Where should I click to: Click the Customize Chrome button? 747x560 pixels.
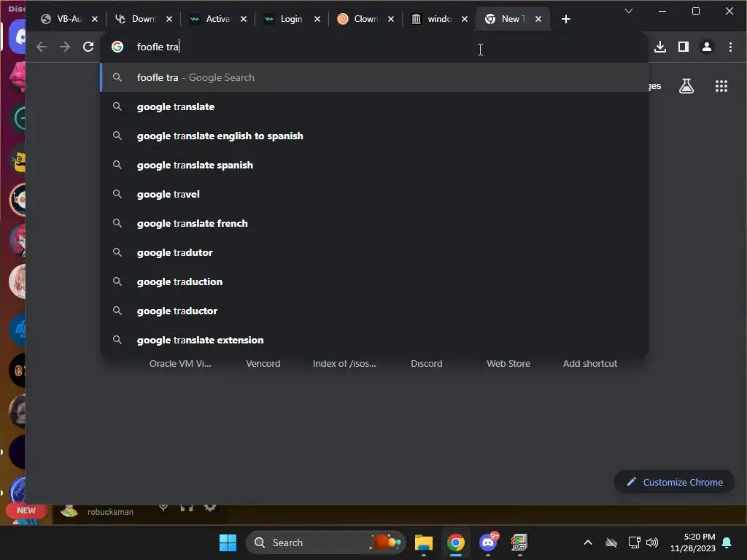674,482
